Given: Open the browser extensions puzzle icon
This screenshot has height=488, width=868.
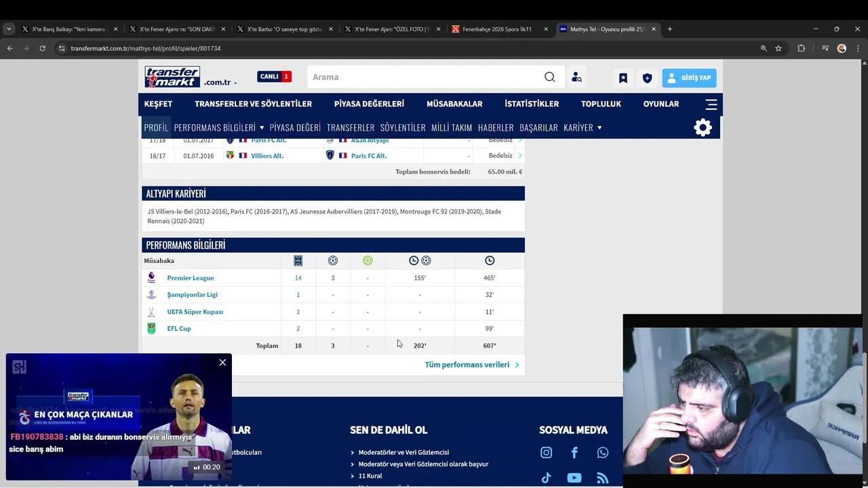Looking at the screenshot, I should 802,48.
